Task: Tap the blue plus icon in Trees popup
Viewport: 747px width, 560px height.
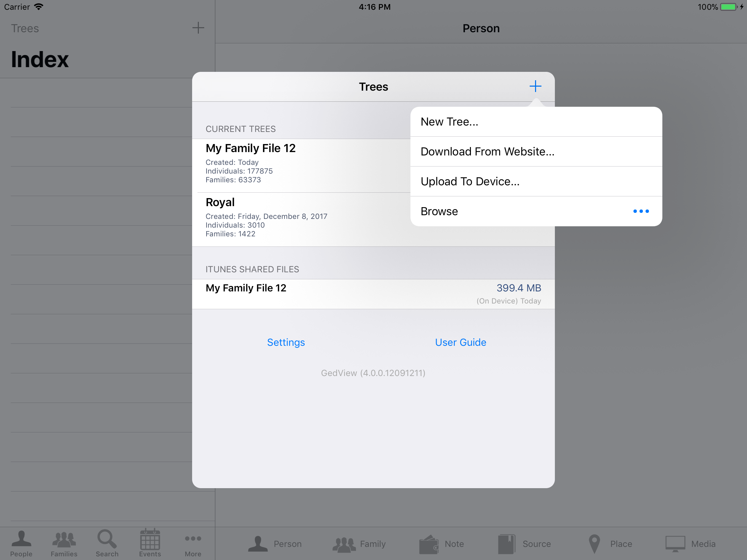Action: pyautogui.click(x=535, y=86)
